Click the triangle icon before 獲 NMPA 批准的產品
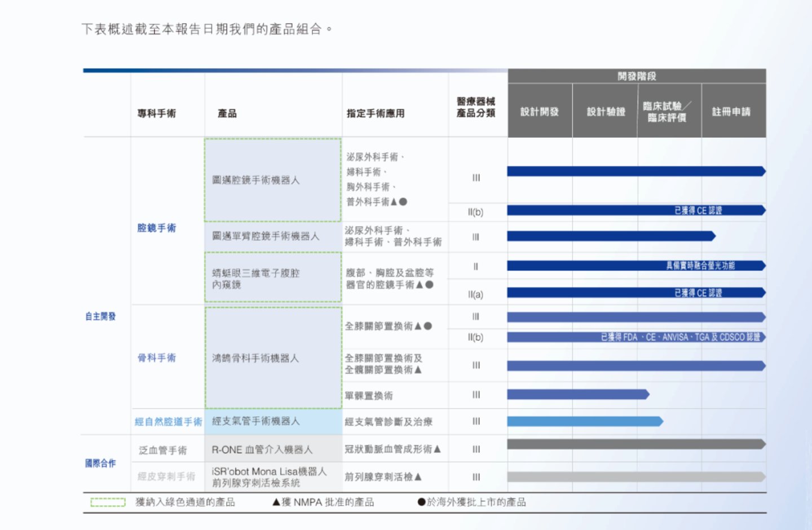 (276, 502)
